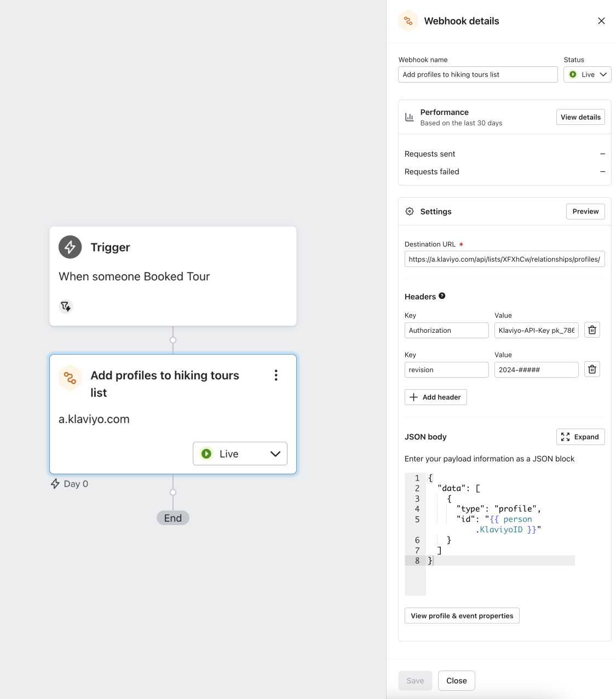Edit the Webhook name field
This screenshot has width=616, height=699.
point(477,74)
